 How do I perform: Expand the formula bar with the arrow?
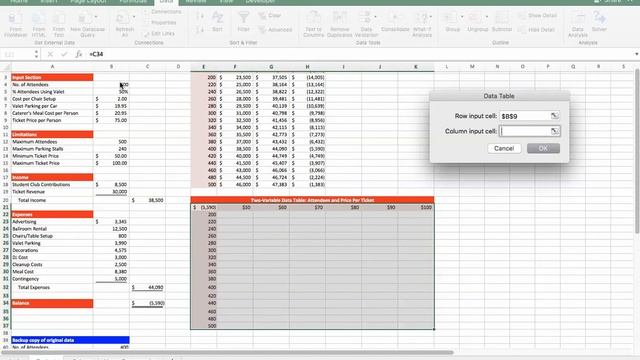(x=636, y=54)
